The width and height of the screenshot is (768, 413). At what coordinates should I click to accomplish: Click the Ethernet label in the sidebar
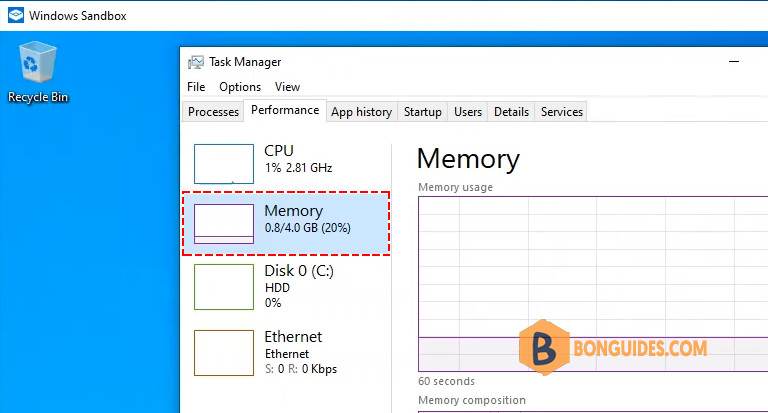click(293, 337)
